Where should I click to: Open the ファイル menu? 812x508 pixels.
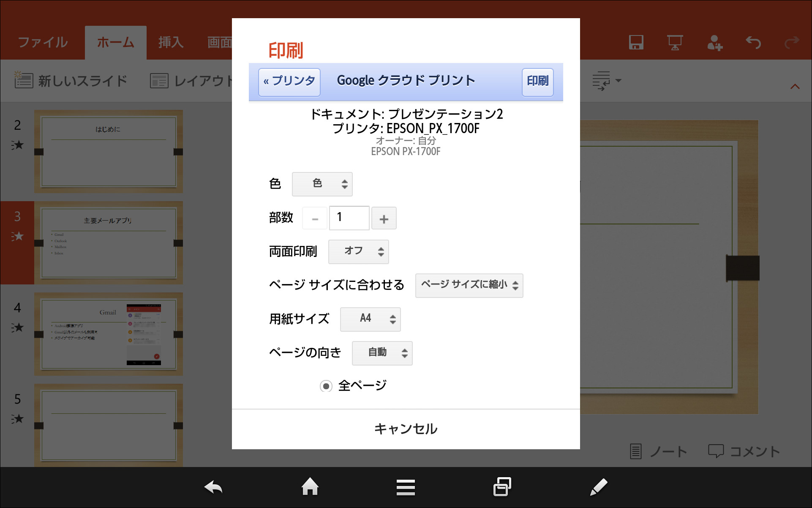pyautogui.click(x=42, y=42)
